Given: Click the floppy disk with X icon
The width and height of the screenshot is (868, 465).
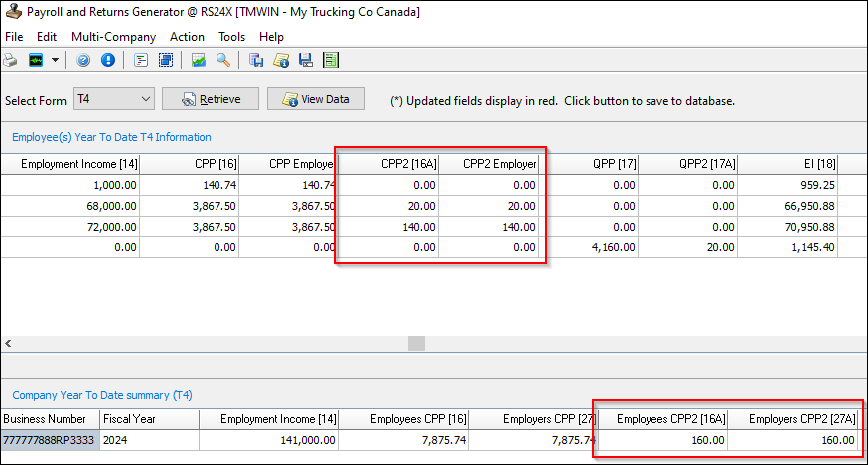Looking at the screenshot, I should 306,60.
